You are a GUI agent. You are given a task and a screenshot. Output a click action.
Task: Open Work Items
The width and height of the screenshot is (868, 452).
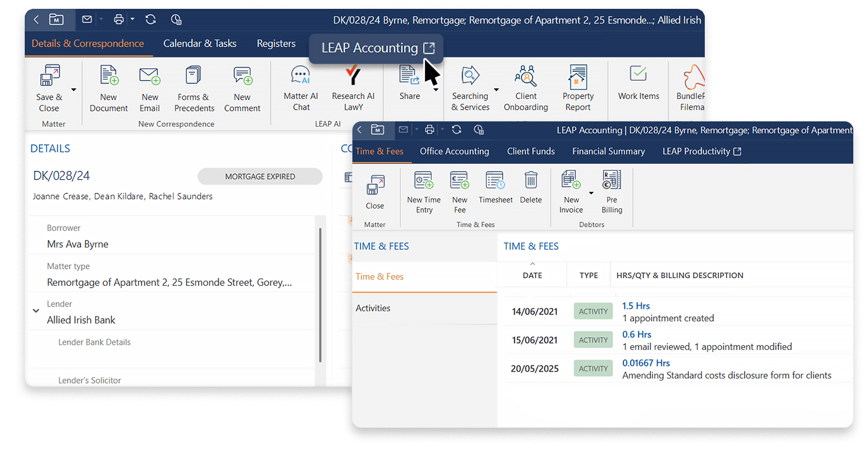639,83
